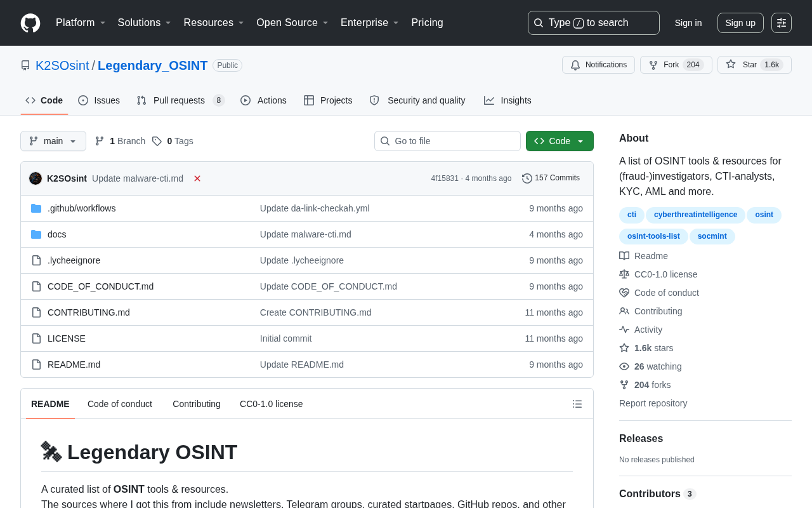Fork the repository with Fork button
The height and width of the screenshot is (508, 812).
point(676,65)
